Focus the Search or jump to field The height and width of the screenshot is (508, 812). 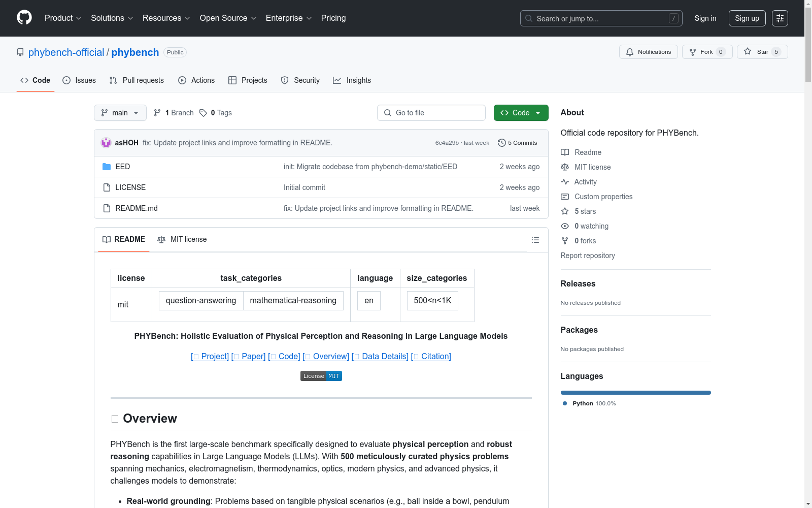(601, 18)
